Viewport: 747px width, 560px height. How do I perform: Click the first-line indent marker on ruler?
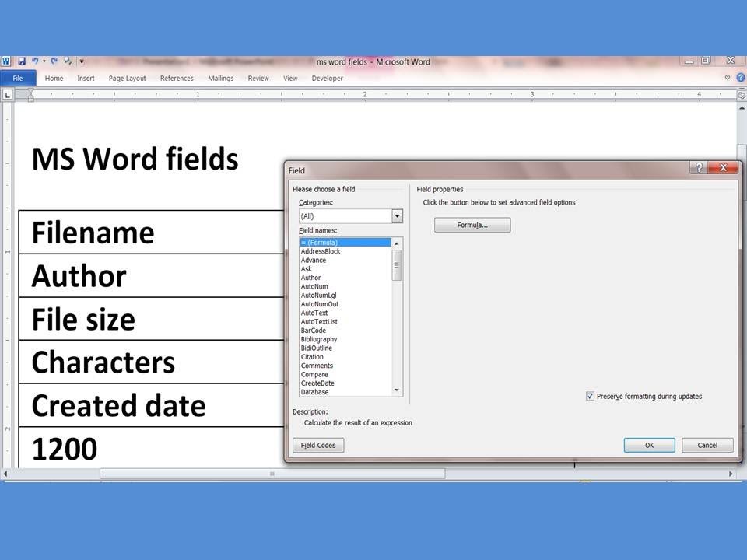click(x=30, y=92)
